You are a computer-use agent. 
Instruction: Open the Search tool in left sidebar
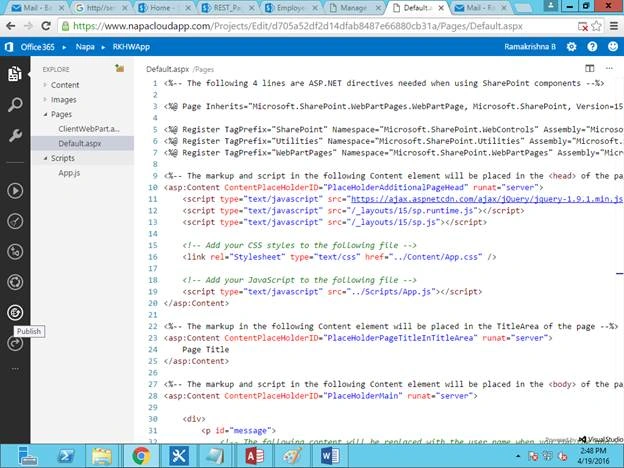[x=15, y=105]
